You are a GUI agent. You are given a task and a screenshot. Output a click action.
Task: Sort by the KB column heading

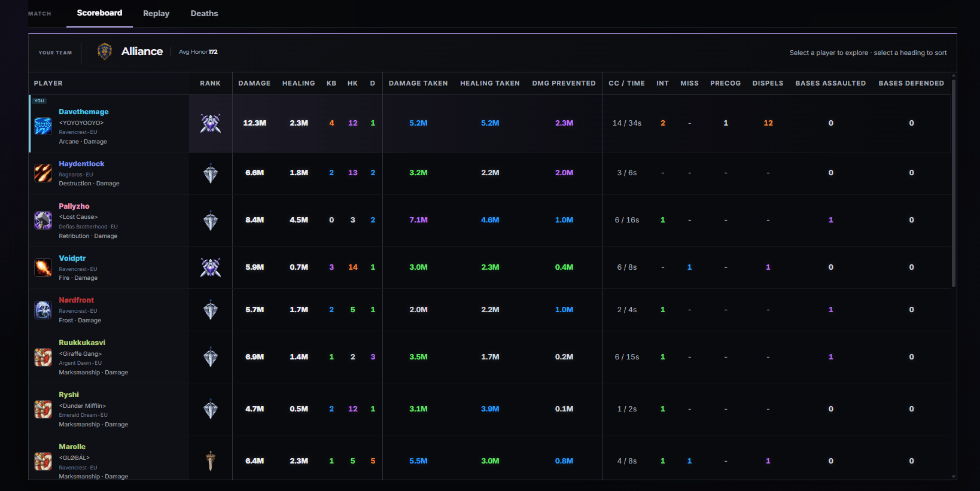pos(331,83)
